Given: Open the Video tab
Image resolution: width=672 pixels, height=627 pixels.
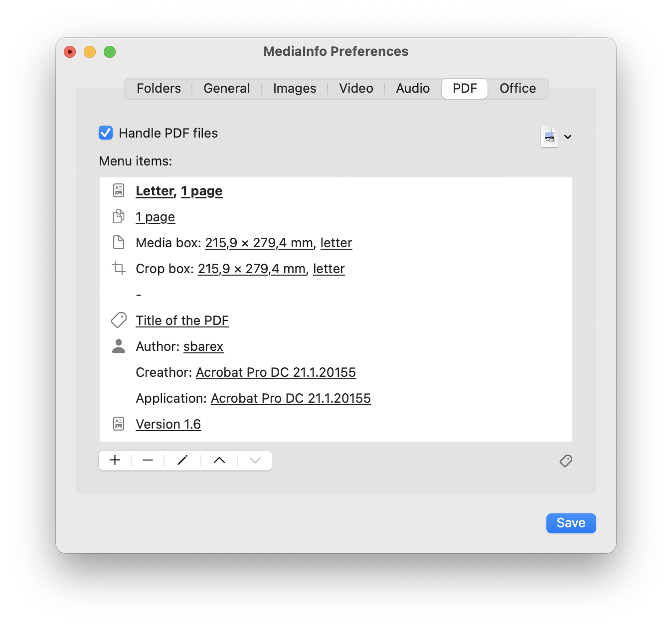Looking at the screenshot, I should pos(356,88).
